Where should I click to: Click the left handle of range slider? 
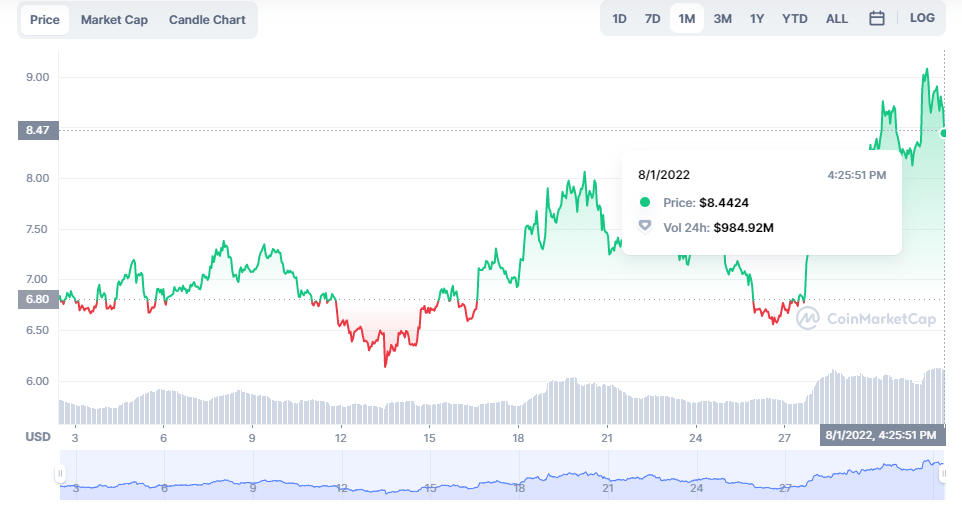(60, 474)
